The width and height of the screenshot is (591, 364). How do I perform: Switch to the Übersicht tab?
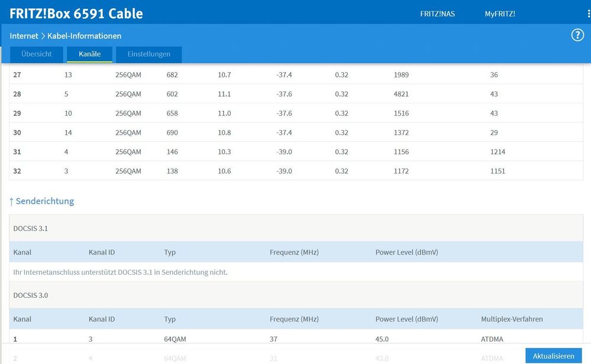coord(36,54)
